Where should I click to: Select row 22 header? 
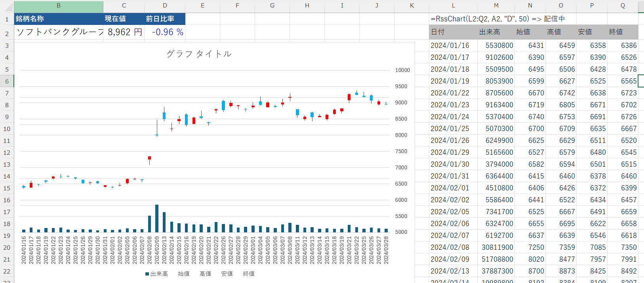click(7, 271)
